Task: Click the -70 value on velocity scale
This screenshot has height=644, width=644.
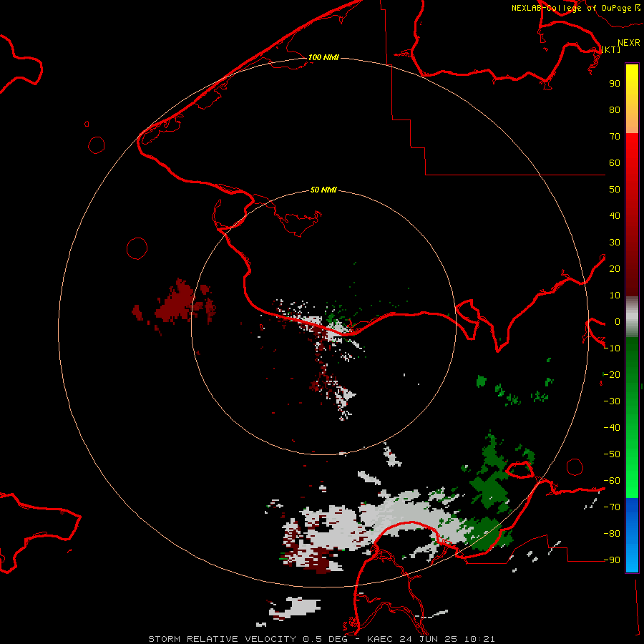Action: [612, 507]
